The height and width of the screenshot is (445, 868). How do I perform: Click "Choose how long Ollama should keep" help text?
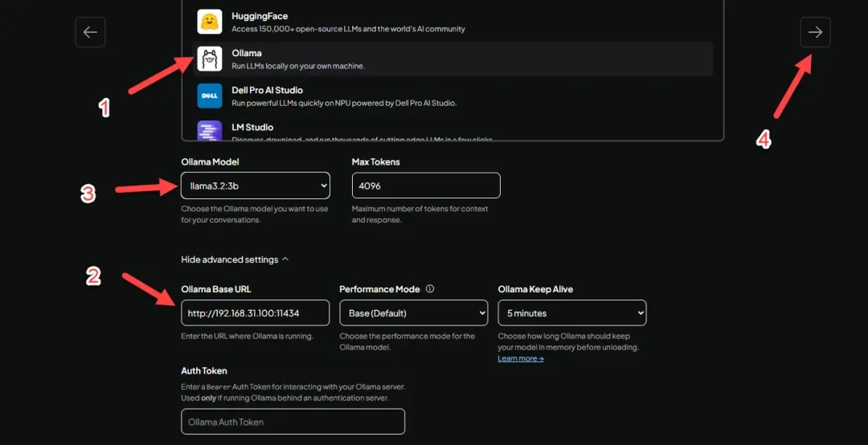(x=568, y=341)
